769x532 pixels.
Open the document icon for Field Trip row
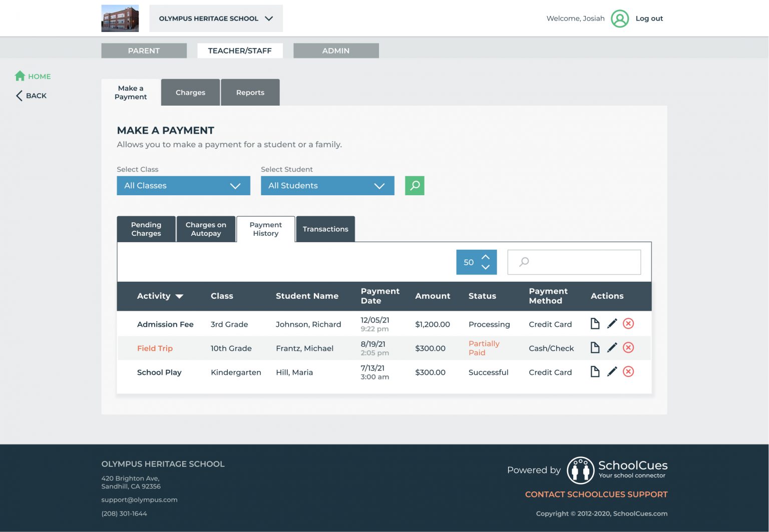[x=595, y=348]
